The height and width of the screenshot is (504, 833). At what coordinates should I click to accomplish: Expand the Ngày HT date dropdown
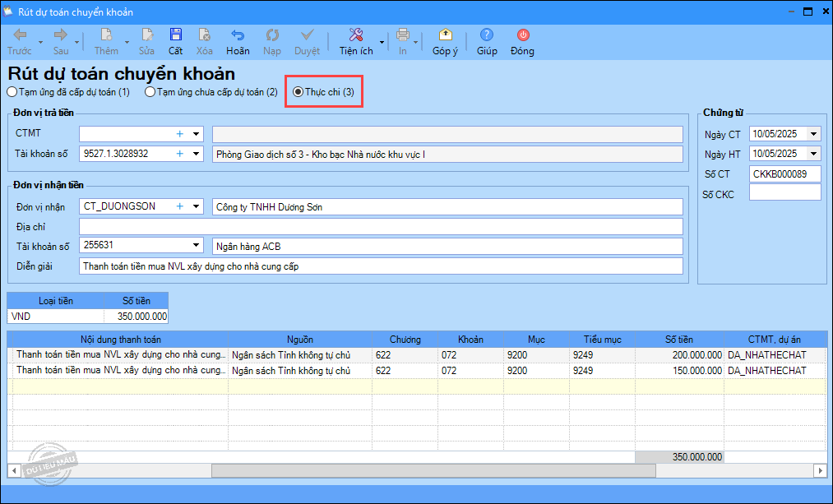pos(813,154)
